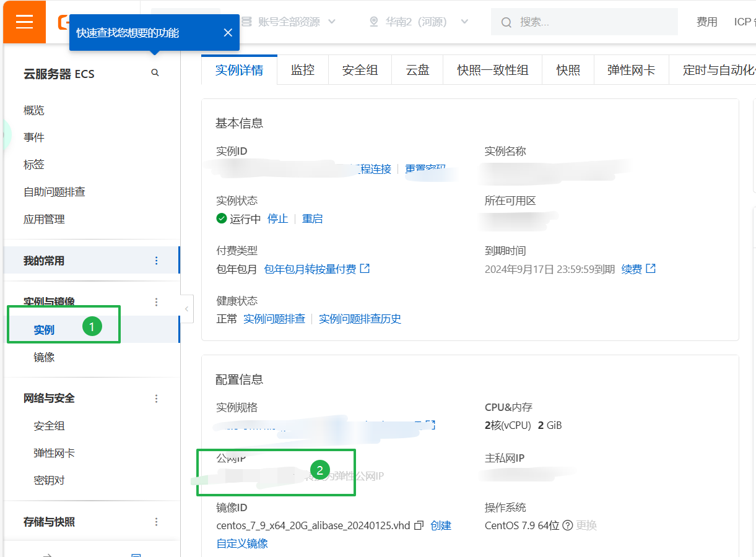Copy the image ID with the copy icon
The image size is (756, 557).
pos(419,525)
